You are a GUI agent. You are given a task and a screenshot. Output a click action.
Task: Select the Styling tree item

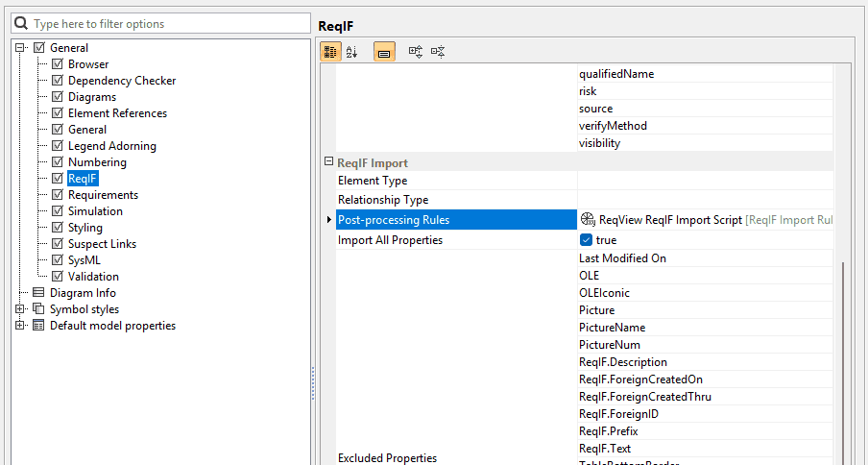(x=85, y=228)
